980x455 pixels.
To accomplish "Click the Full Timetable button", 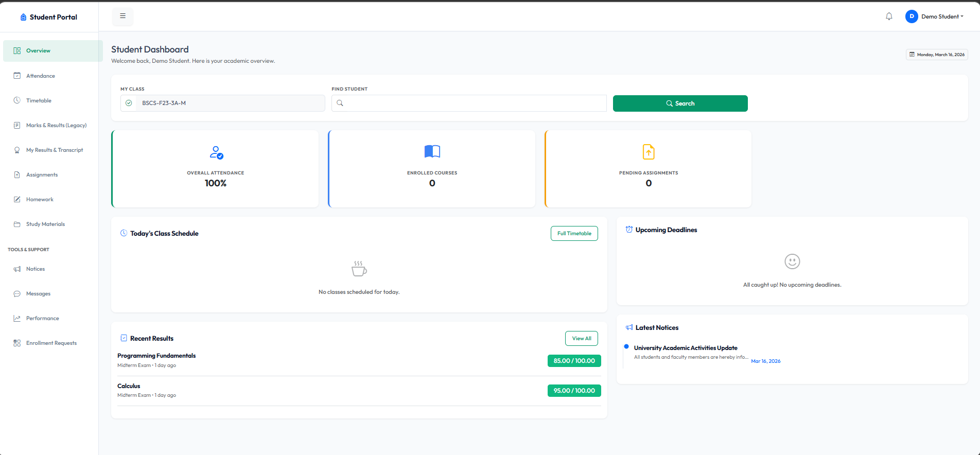I will pos(574,233).
